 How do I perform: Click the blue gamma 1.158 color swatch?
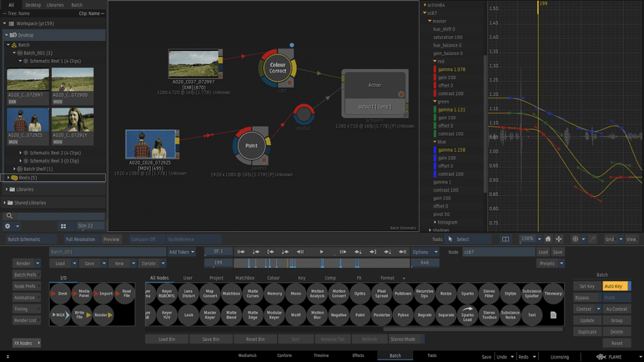[x=435, y=150]
